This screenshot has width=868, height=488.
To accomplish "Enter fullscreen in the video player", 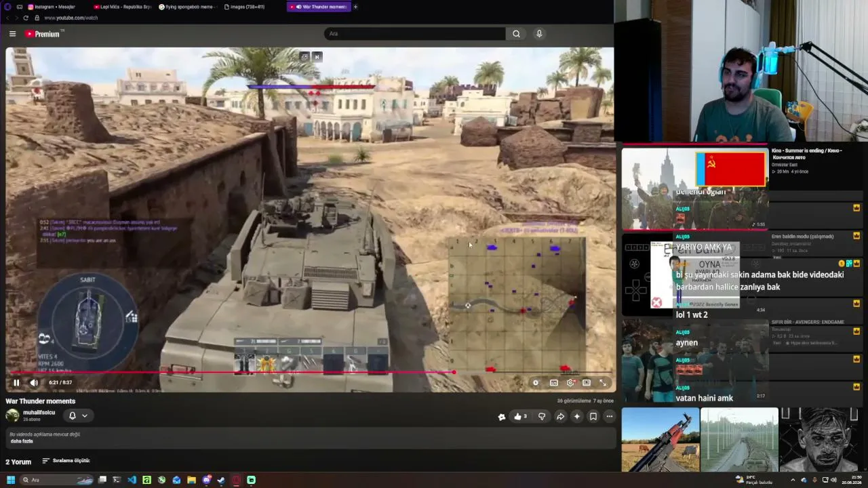I will click(x=603, y=382).
